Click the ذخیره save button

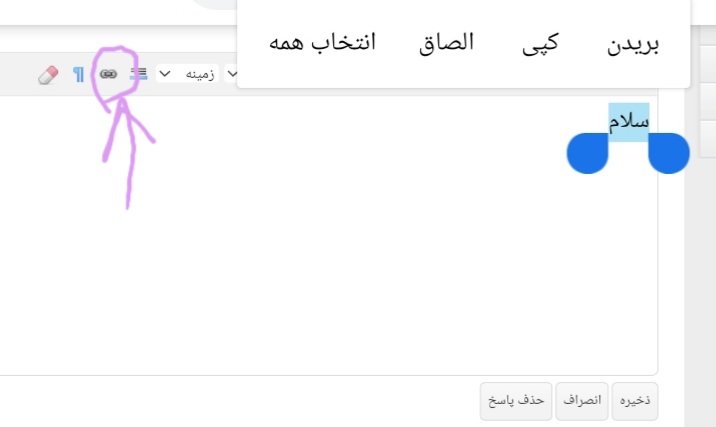[635, 401]
